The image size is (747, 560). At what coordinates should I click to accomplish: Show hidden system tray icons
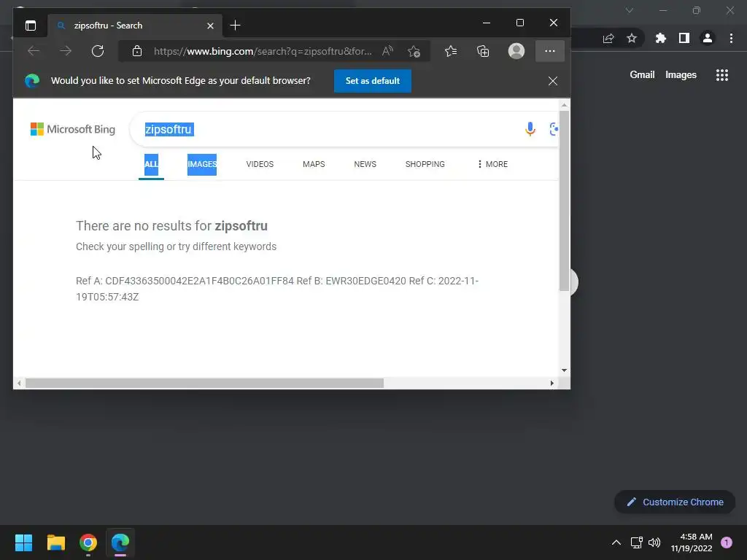tap(616, 542)
